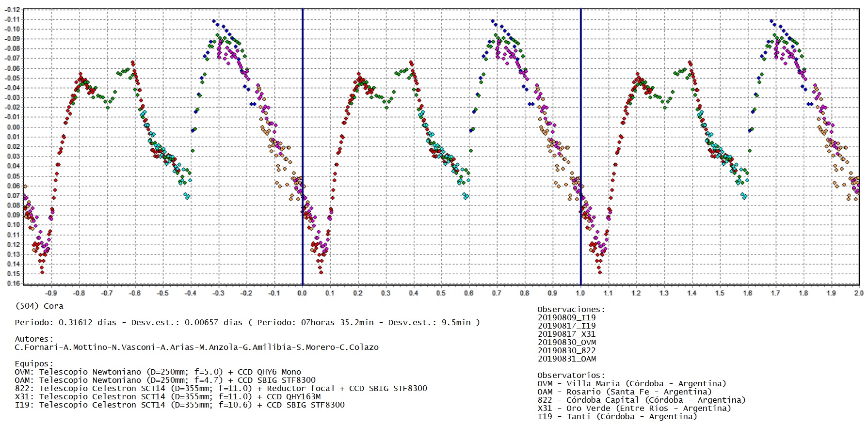Screen dimensions: 868x425
Task: Select the 20190830_822 observation entry
Action: point(566,350)
